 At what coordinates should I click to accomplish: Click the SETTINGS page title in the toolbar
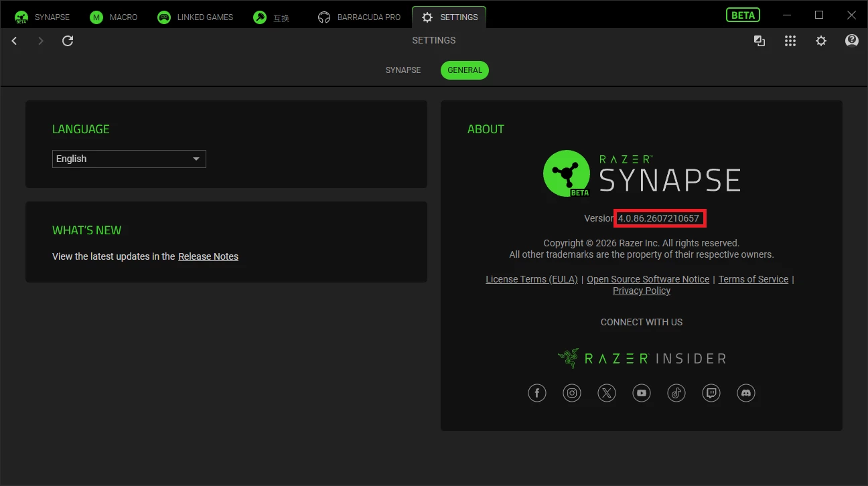coord(434,40)
